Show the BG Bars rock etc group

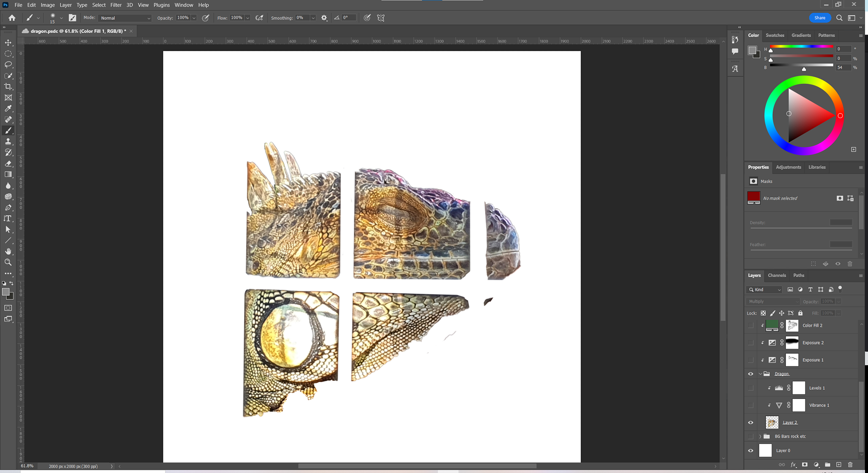[751, 436]
